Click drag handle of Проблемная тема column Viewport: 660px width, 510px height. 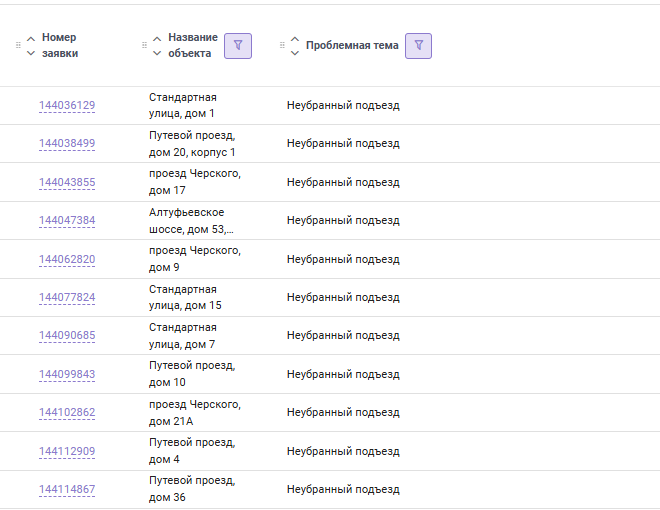point(283,45)
